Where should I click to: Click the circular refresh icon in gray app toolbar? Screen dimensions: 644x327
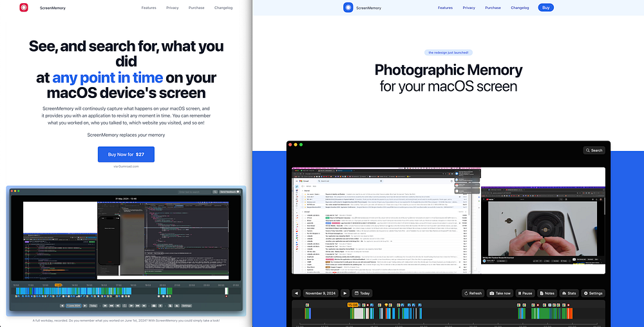[x=124, y=306]
